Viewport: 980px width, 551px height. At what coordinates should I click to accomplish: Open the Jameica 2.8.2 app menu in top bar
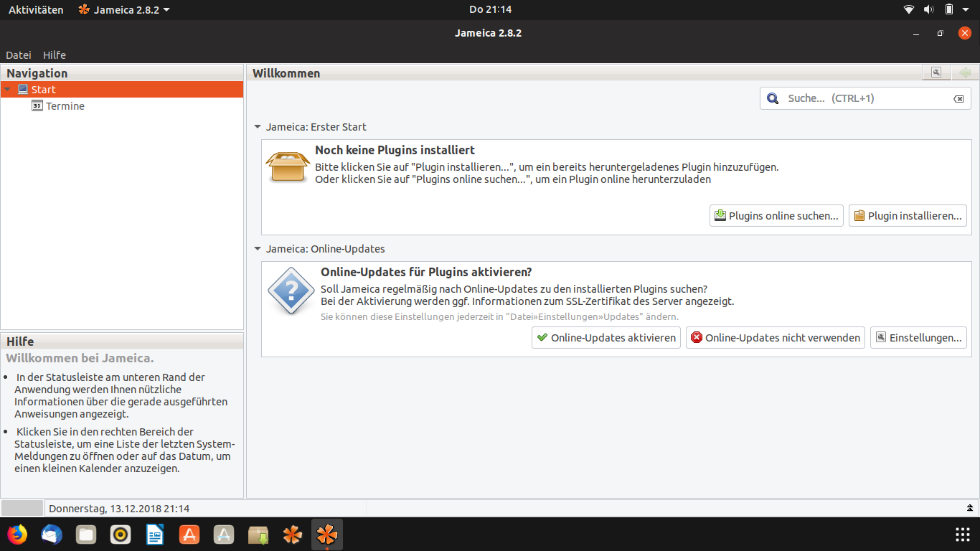[x=124, y=9]
